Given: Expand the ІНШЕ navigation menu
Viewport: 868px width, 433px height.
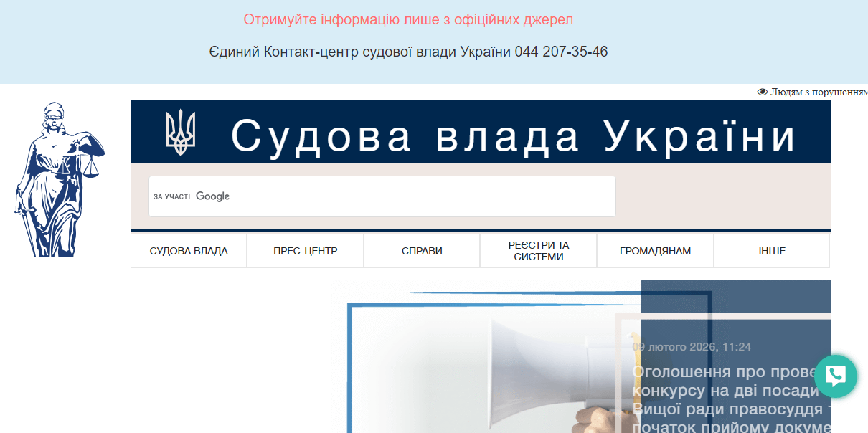Looking at the screenshot, I should [772, 250].
